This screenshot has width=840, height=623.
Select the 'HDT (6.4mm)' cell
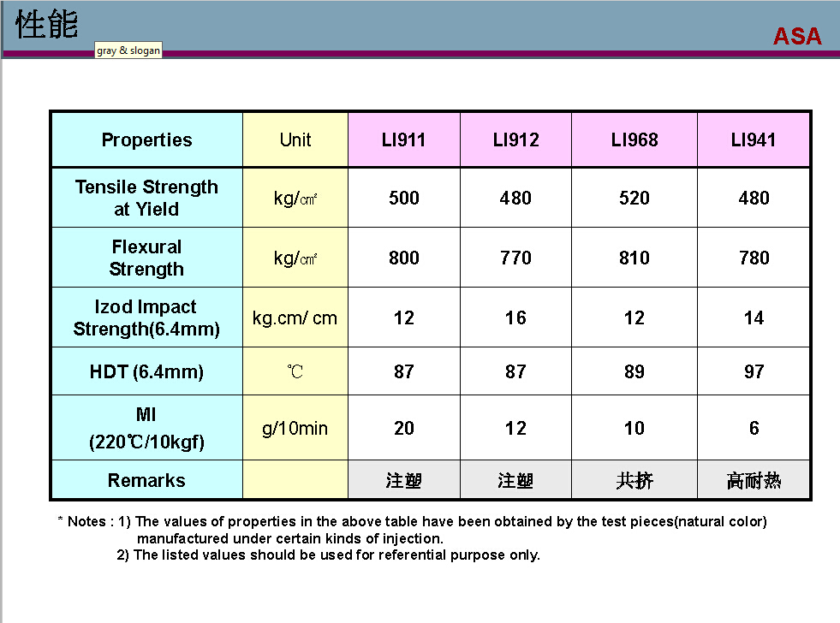(146, 371)
